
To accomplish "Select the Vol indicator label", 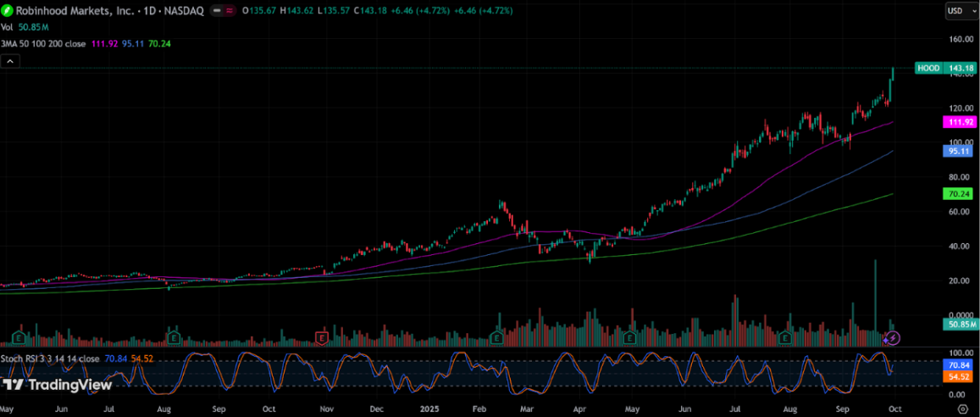I will coord(7,27).
